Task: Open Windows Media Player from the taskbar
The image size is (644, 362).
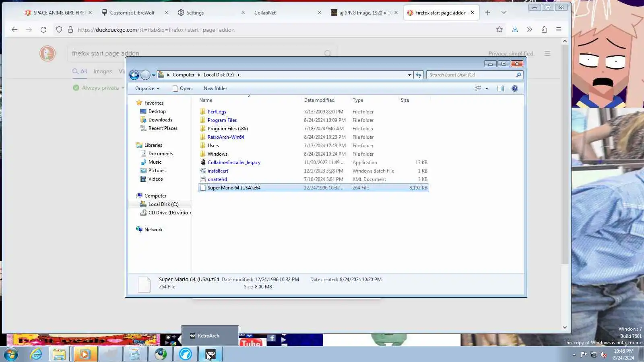Action: (x=85, y=354)
